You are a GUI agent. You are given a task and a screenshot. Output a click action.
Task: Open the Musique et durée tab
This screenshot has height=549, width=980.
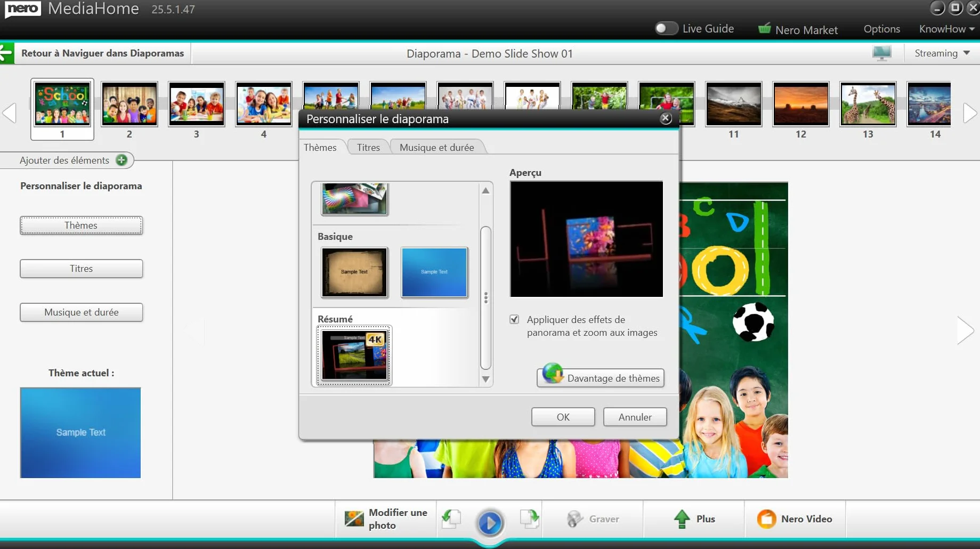436,147
